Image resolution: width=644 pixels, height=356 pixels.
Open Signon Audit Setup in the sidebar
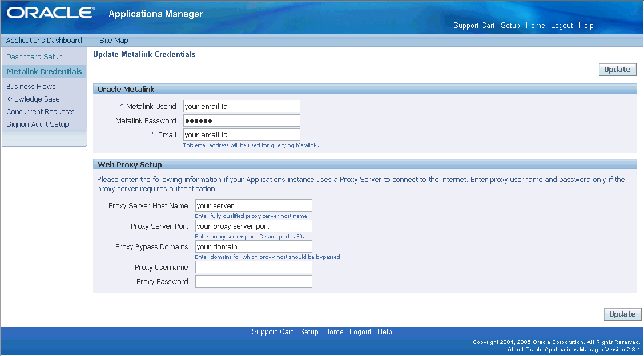coord(37,124)
